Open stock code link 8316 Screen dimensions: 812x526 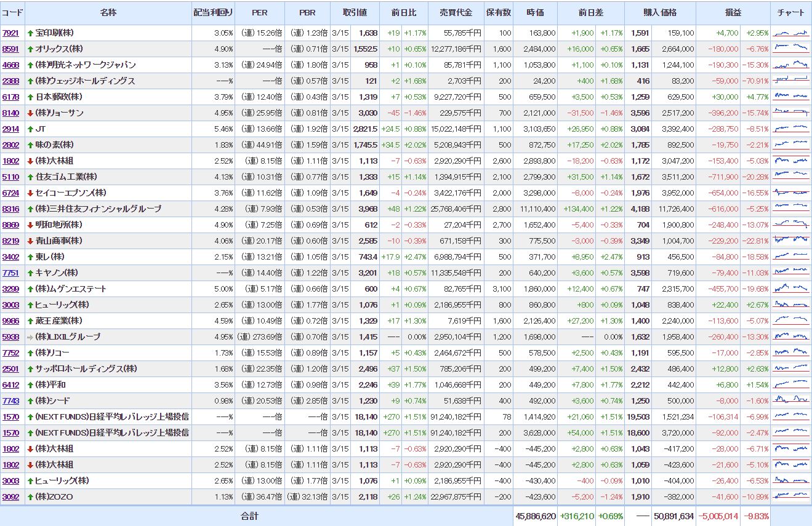(10, 209)
